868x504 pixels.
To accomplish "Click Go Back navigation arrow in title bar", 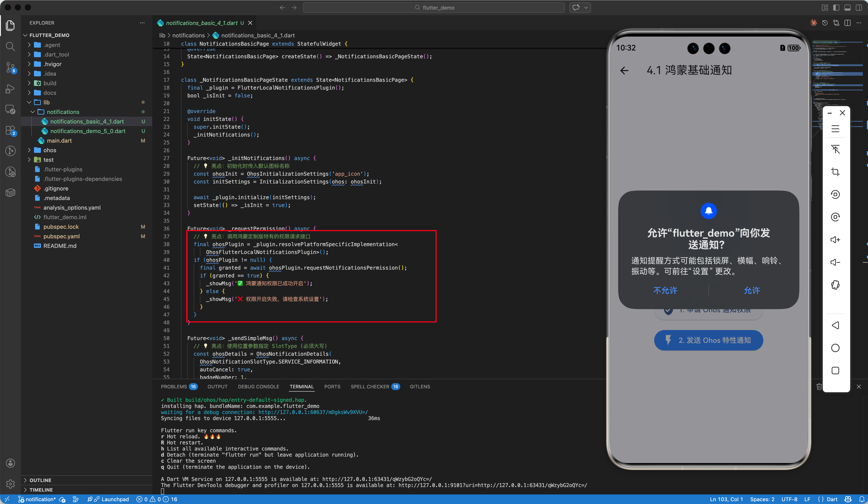I will tap(282, 8).
